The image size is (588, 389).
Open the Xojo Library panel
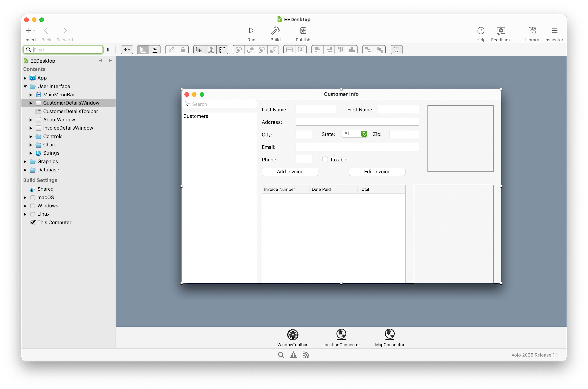(x=531, y=34)
